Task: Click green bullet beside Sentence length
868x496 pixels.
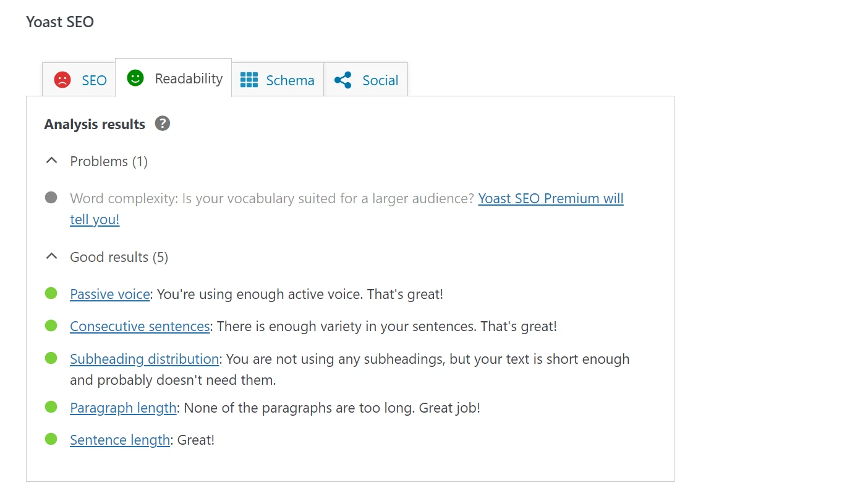Action: [x=51, y=439]
